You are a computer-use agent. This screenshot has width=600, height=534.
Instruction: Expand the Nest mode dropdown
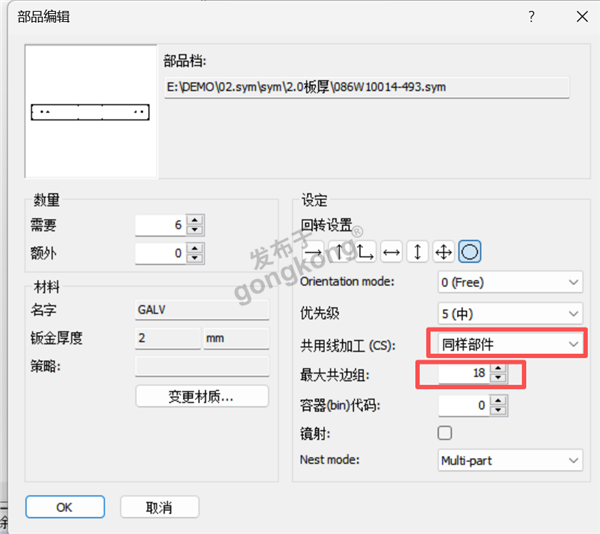[x=510, y=461]
